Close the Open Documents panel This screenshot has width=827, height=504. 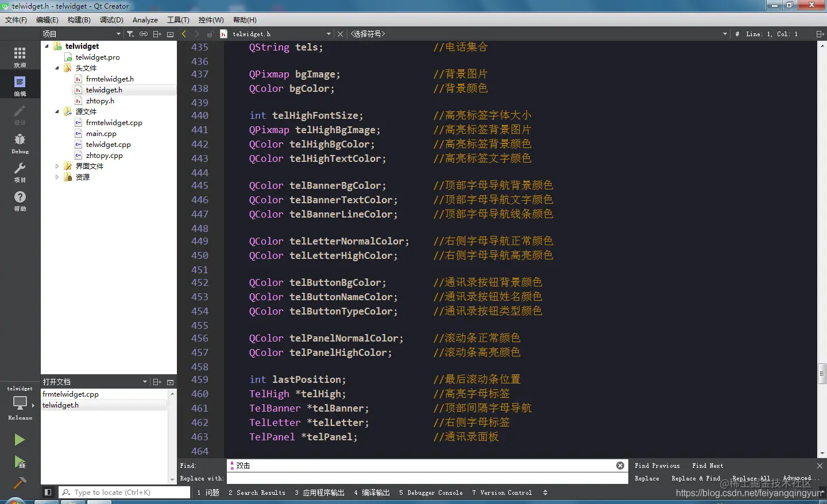click(x=170, y=382)
